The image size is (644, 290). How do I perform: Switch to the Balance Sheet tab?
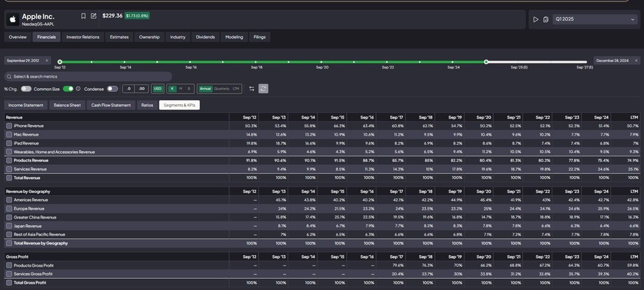click(x=67, y=105)
